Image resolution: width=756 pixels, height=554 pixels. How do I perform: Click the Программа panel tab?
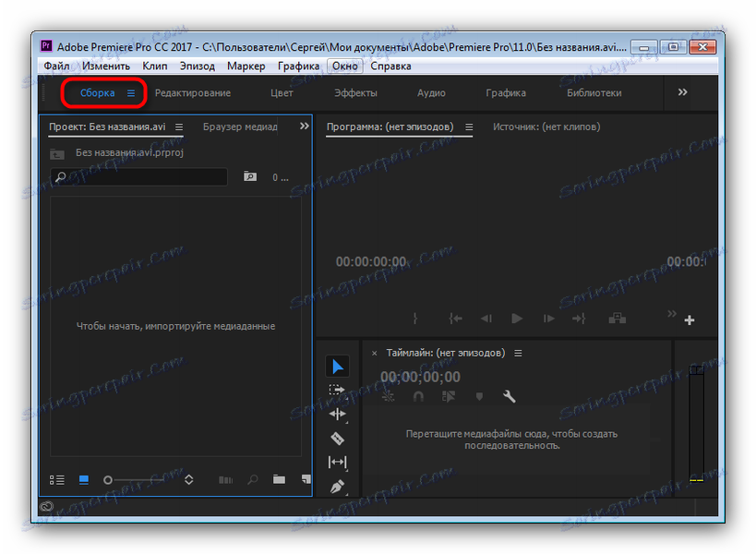coord(390,126)
